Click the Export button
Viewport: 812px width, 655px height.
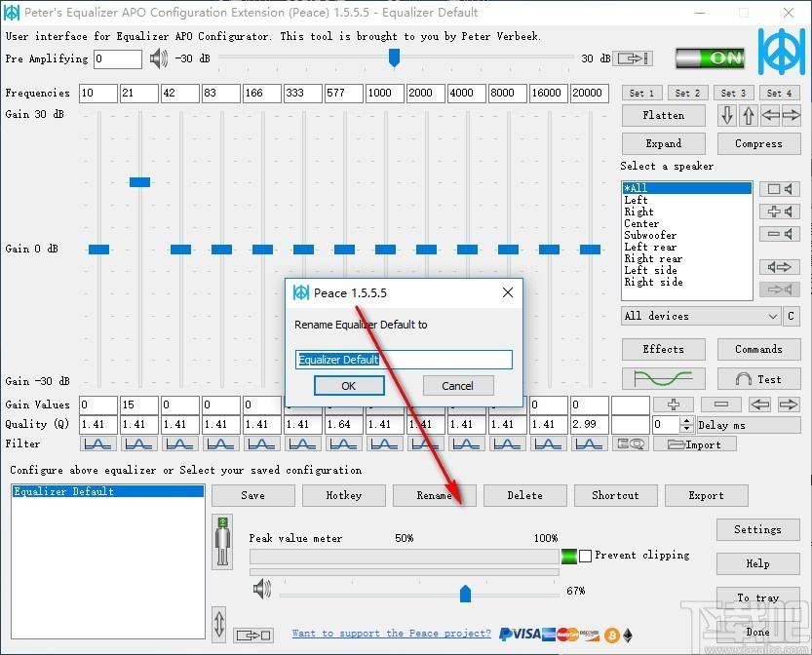tap(707, 495)
